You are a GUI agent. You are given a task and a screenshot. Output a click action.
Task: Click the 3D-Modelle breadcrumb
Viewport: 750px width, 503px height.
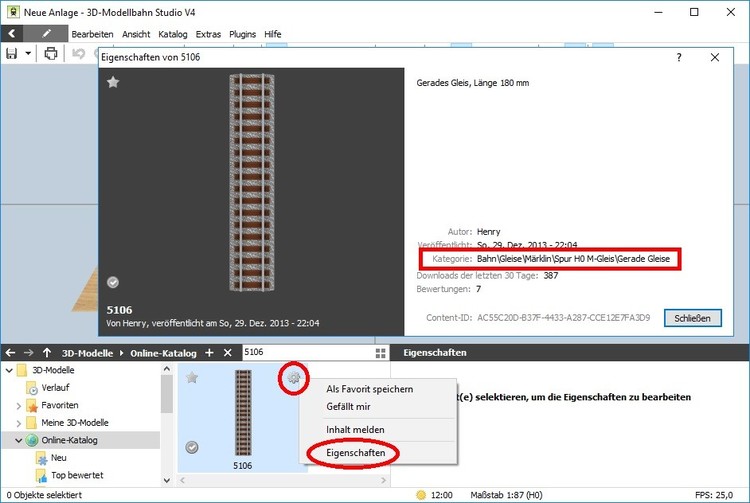tap(87, 353)
